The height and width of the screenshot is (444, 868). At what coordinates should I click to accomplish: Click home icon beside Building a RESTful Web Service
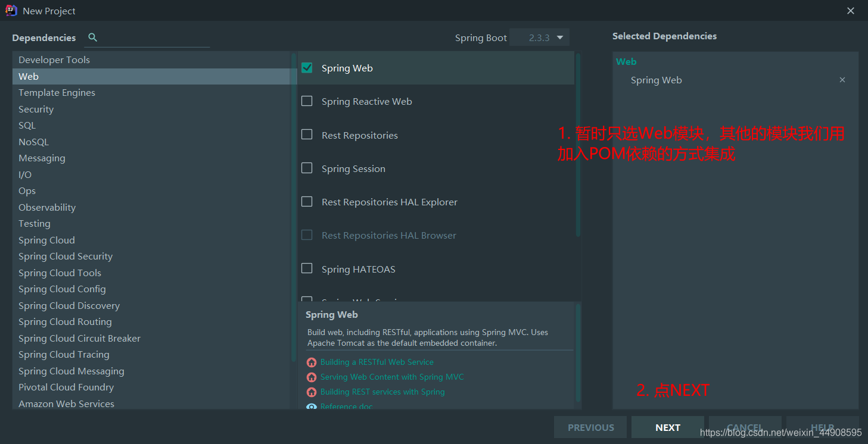[x=312, y=362]
